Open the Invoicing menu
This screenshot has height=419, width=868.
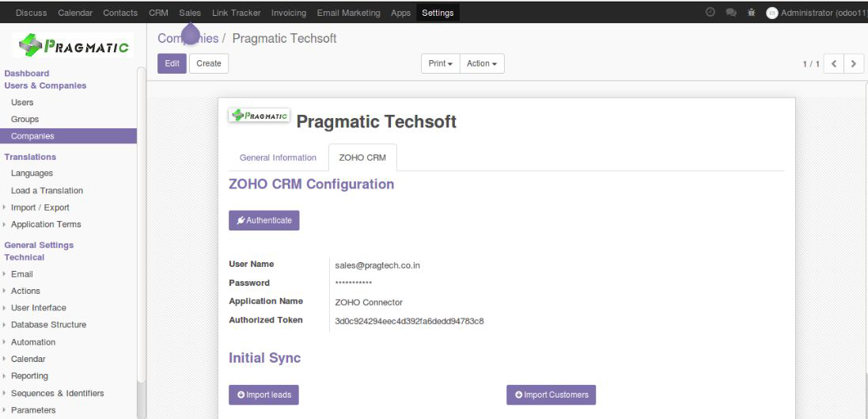(x=289, y=13)
